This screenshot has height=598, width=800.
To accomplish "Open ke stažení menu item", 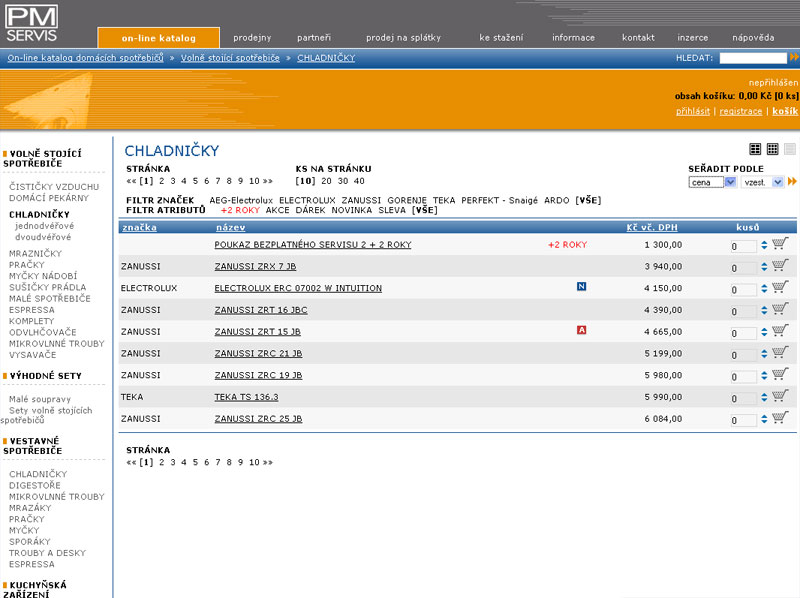I will 501,38.
